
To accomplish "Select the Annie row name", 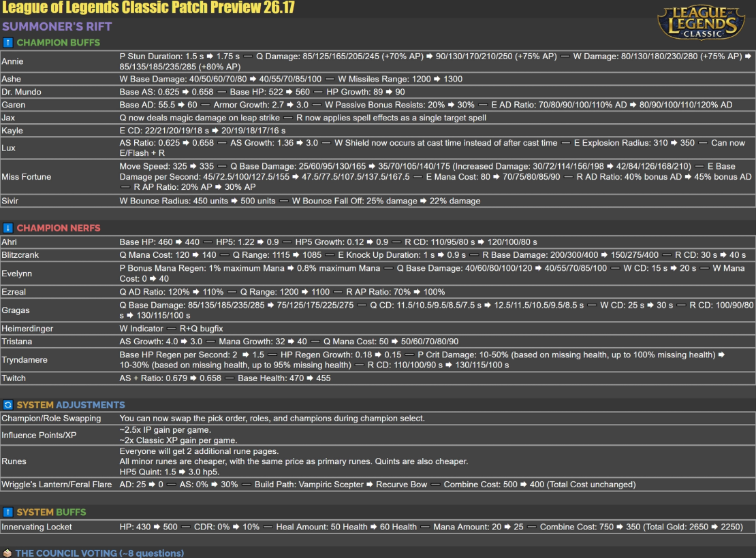I will coord(12,61).
